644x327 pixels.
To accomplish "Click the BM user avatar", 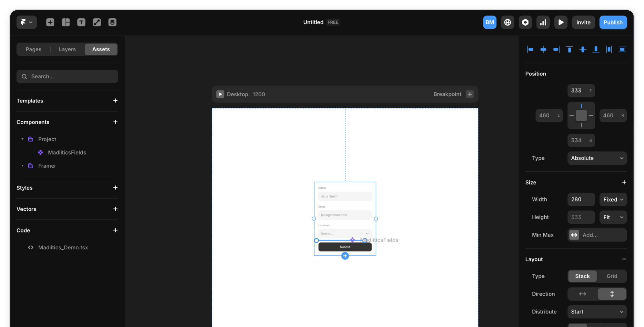I will tap(490, 22).
